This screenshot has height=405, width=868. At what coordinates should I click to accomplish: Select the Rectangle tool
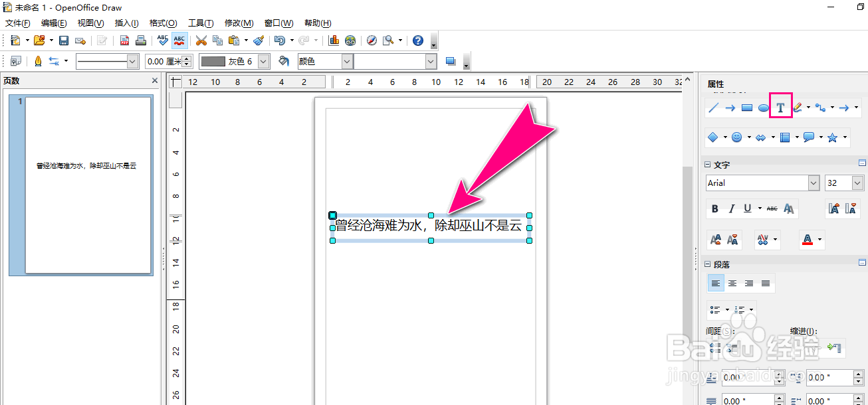click(x=746, y=107)
